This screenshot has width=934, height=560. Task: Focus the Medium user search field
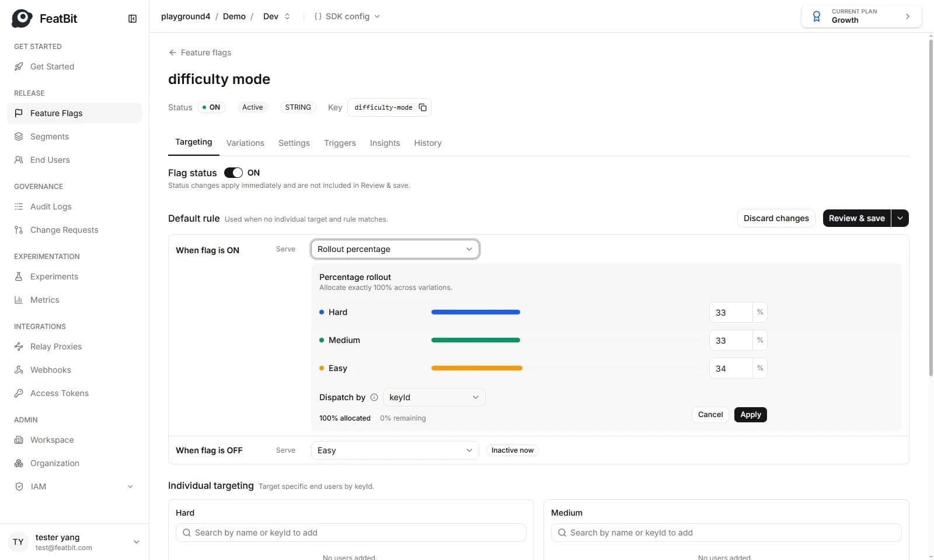point(726,533)
